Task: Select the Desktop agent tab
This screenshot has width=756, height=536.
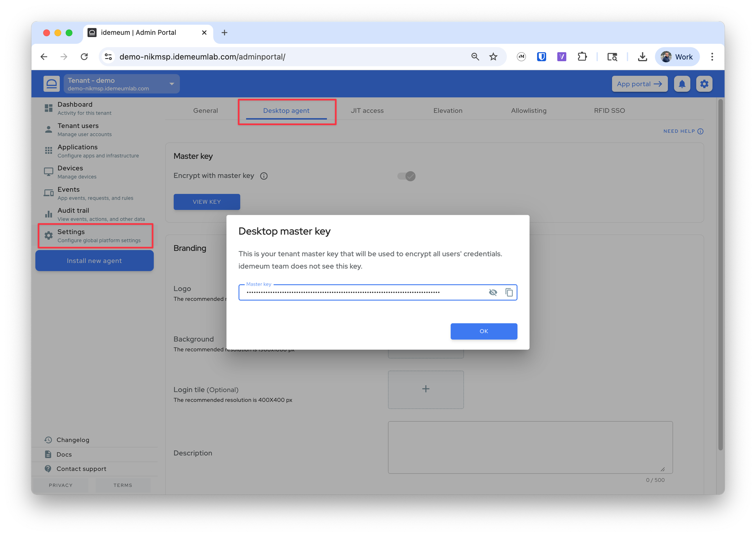Action: coord(286,110)
